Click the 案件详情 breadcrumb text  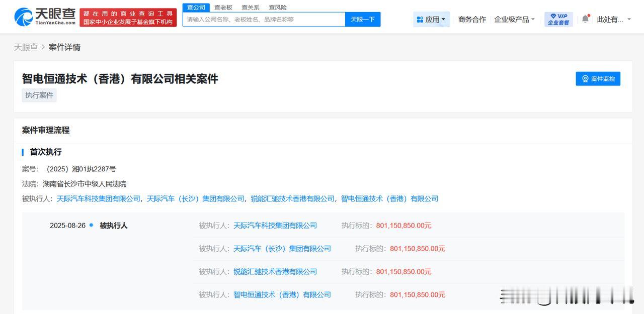pos(64,47)
